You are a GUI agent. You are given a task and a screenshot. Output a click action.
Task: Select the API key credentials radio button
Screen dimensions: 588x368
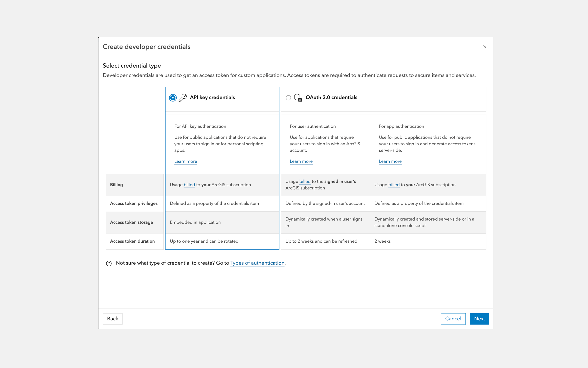[173, 98]
